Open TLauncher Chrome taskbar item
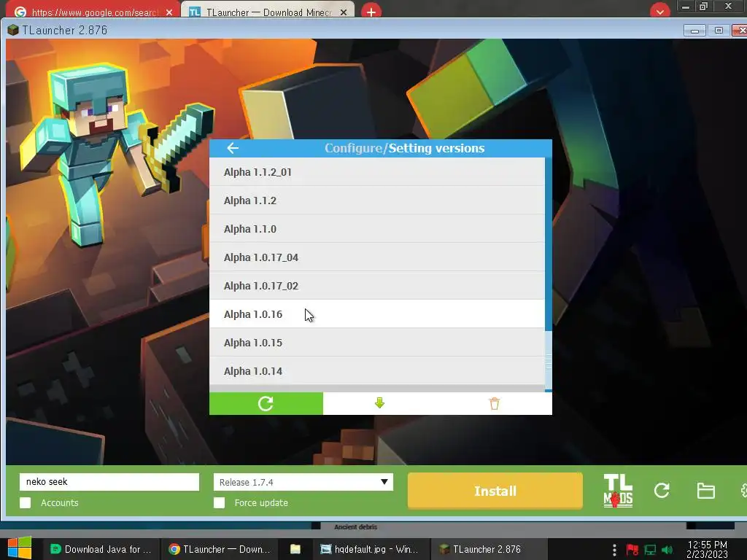 pyautogui.click(x=220, y=549)
